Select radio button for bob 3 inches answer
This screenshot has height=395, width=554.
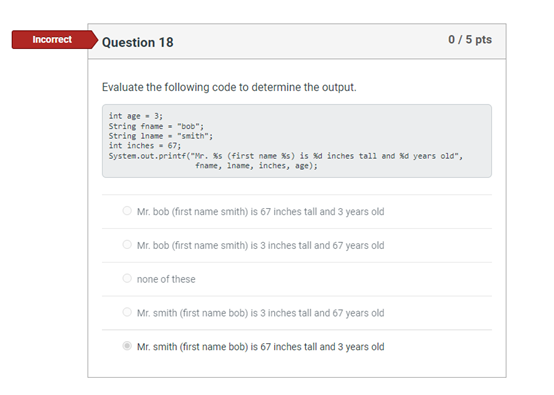click(x=127, y=244)
